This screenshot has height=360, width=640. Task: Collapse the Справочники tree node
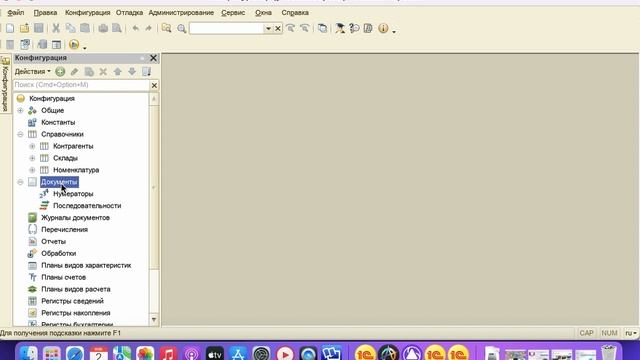point(20,134)
